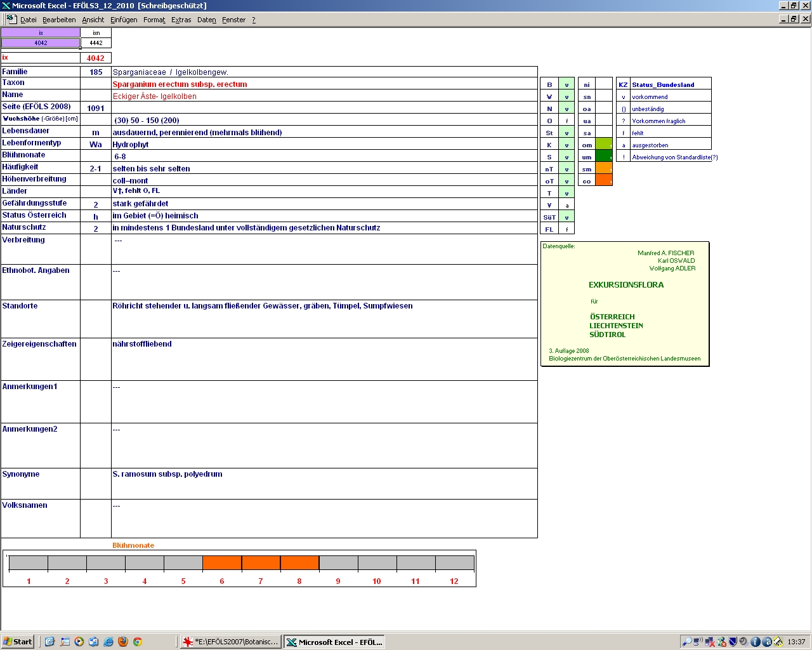Select the orange 'sm' color cell

604,169
